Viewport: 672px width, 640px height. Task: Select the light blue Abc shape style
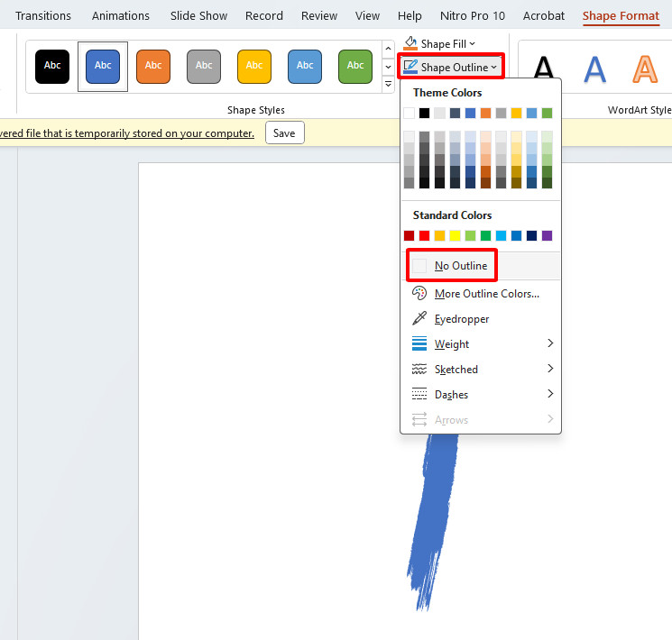[x=305, y=67]
